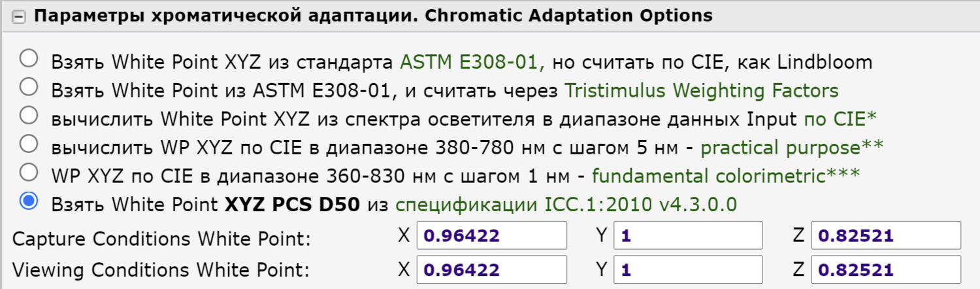
Task: Open the ICC.1:2010 v4.3.0.0 specification link
Action: (566, 205)
